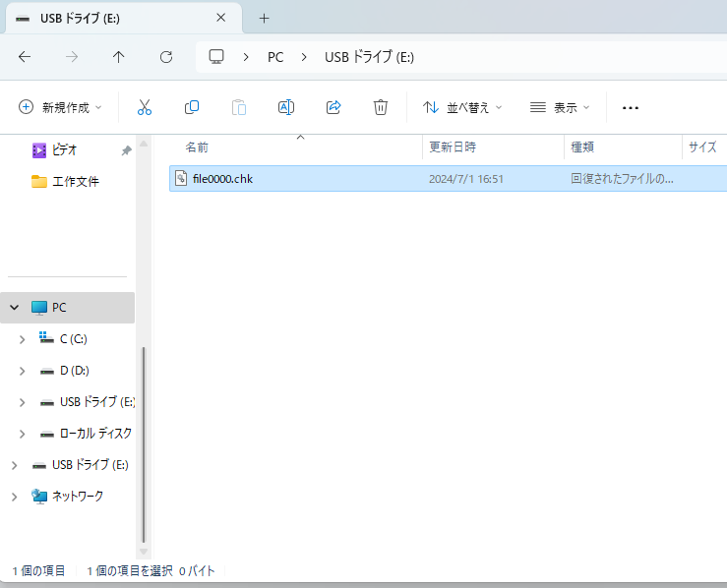Click the Copy icon in toolbar
Viewport: 727px width, 588px height.
pyautogui.click(x=192, y=107)
